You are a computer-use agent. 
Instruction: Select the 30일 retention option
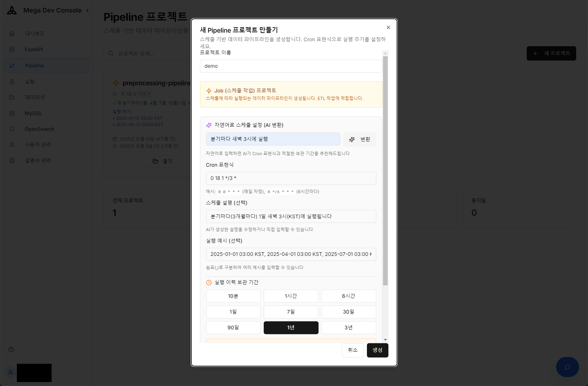tap(348, 312)
